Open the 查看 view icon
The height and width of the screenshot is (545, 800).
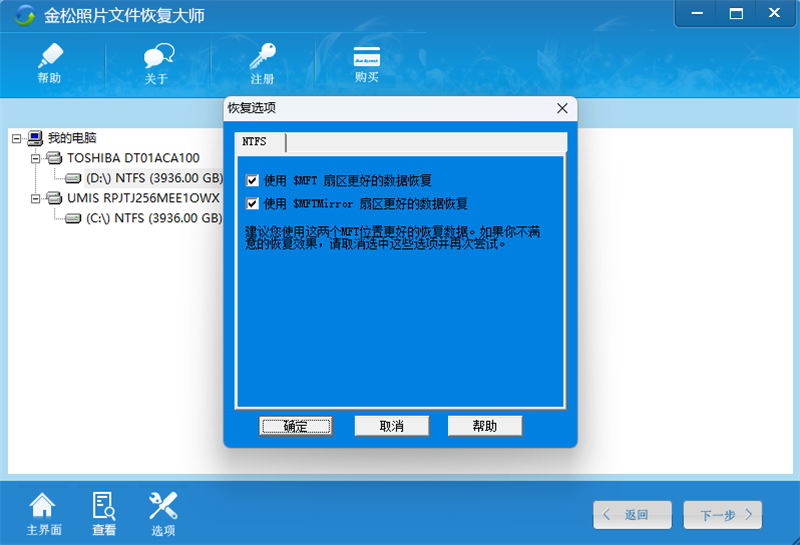pyautogui.click(x=104, y=514)
